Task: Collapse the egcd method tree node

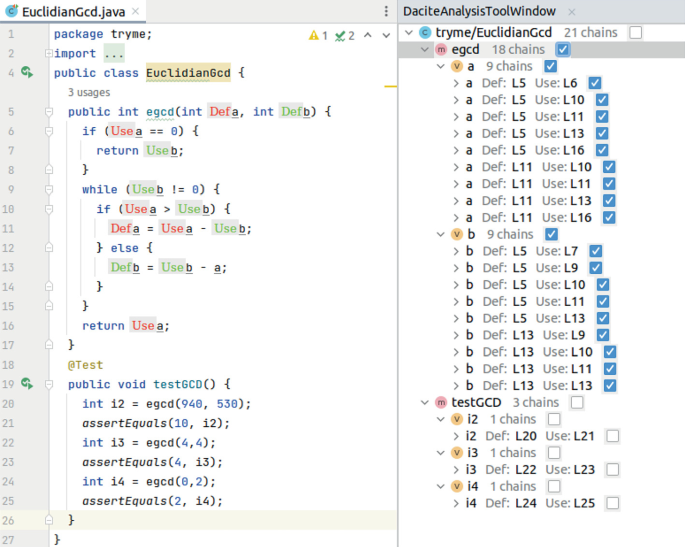Action: pos(425,49)
